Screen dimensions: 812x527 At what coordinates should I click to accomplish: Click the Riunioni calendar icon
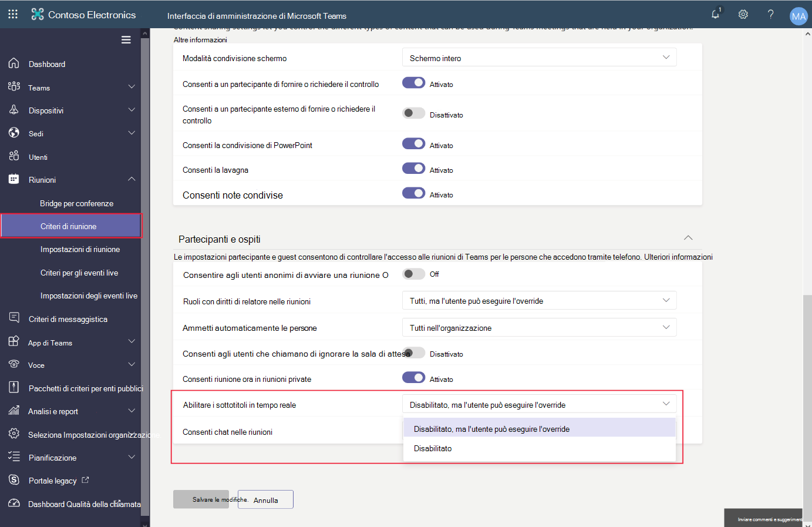[x=14, y=179]
